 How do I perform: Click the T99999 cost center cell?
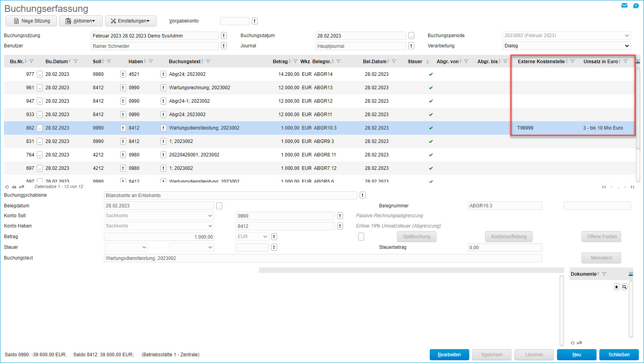click(x=525, y=128)
